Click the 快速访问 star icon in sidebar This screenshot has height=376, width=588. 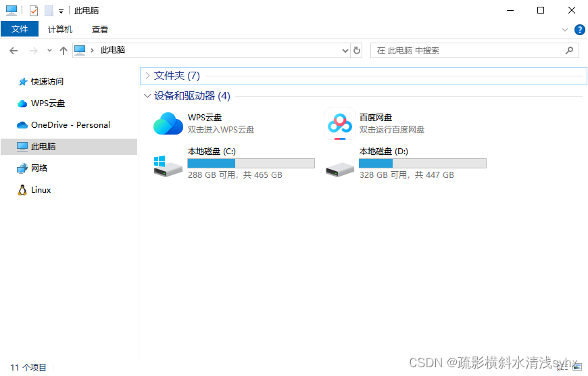23,82
